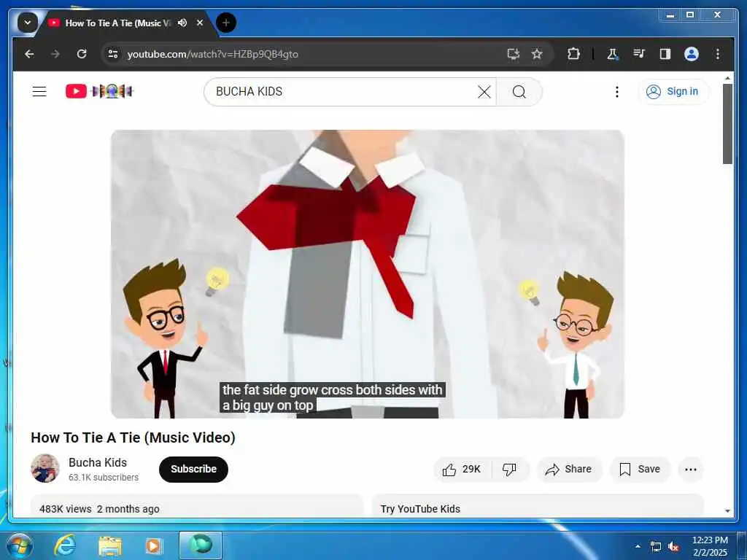The width and height of the screenshot is (747, 560).
Task: Click the video title How To Tie A Tie
Action: pyautogui.click(x=133, y=437)
